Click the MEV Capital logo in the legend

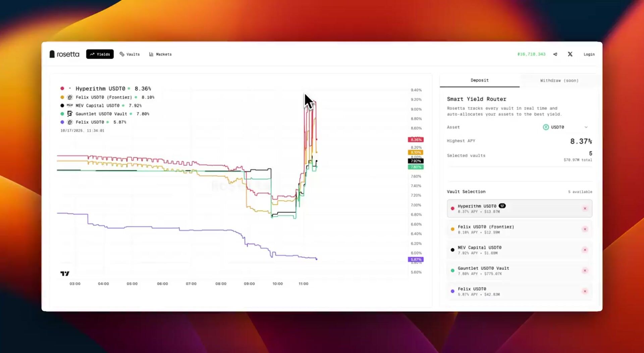[70, 105]
